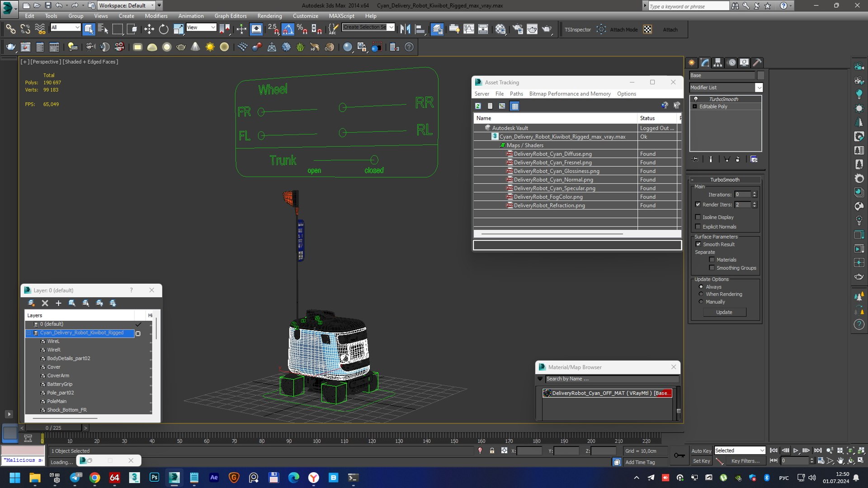
Task: Open the Hierarchy command panel tab
Action: coord(718,63)
